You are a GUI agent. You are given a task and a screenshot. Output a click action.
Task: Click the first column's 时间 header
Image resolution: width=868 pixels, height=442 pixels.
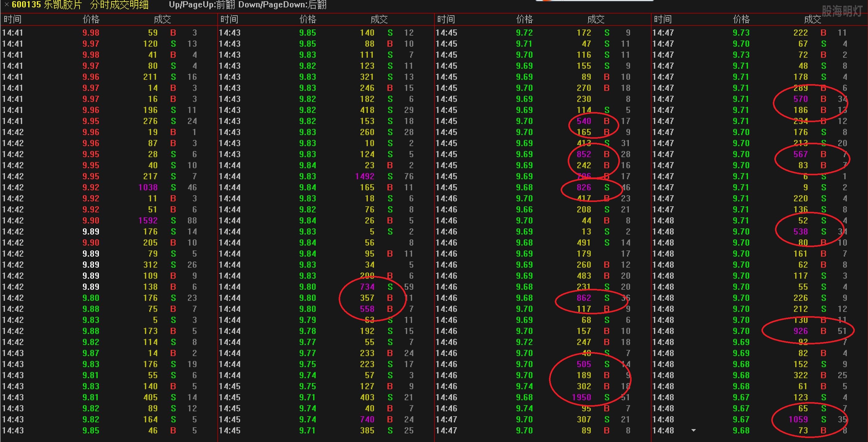(x=13, y=20)
